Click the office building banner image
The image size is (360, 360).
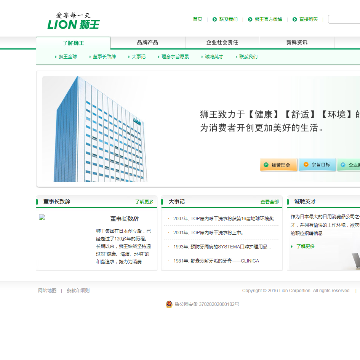(x=100, y=129)
